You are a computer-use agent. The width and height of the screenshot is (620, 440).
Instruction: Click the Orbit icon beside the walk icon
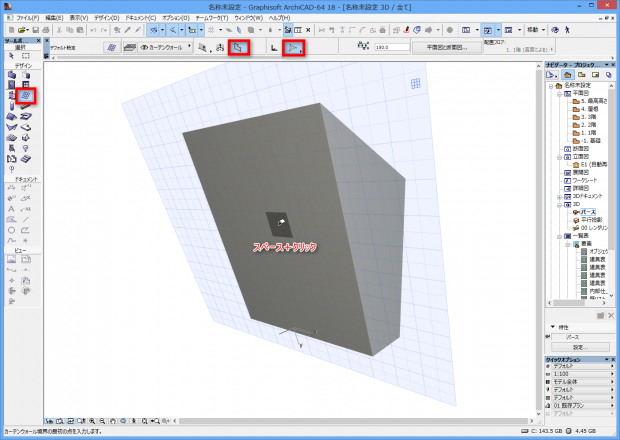point(555,30)
